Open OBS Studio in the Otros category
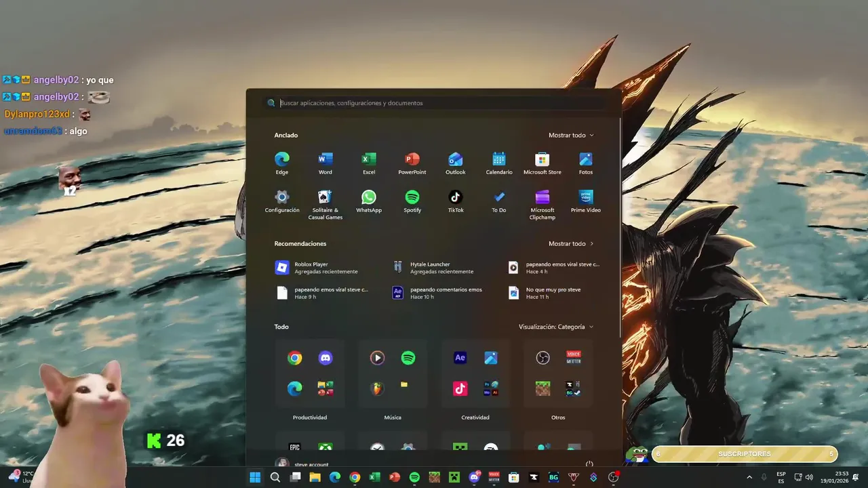 542,358
